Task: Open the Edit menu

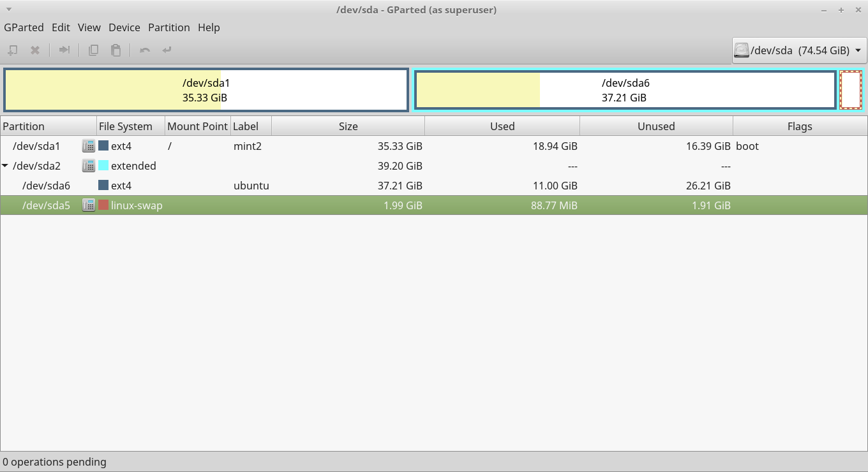Action: [x=61, y=27]
